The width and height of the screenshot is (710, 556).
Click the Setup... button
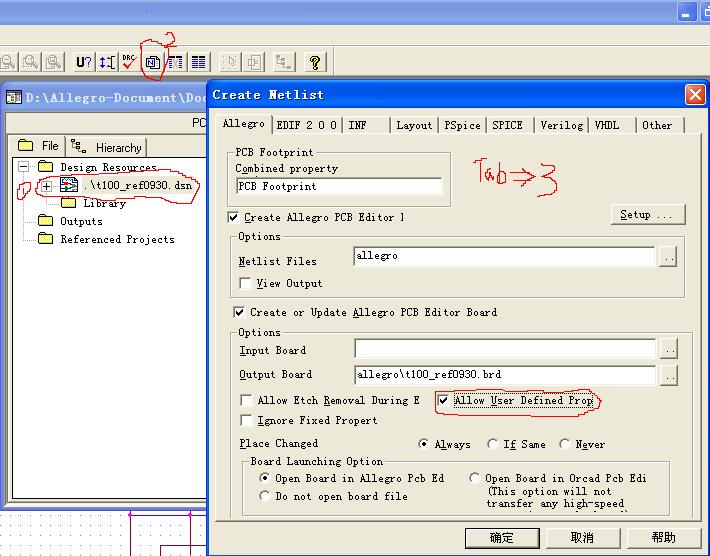[648, 214]
